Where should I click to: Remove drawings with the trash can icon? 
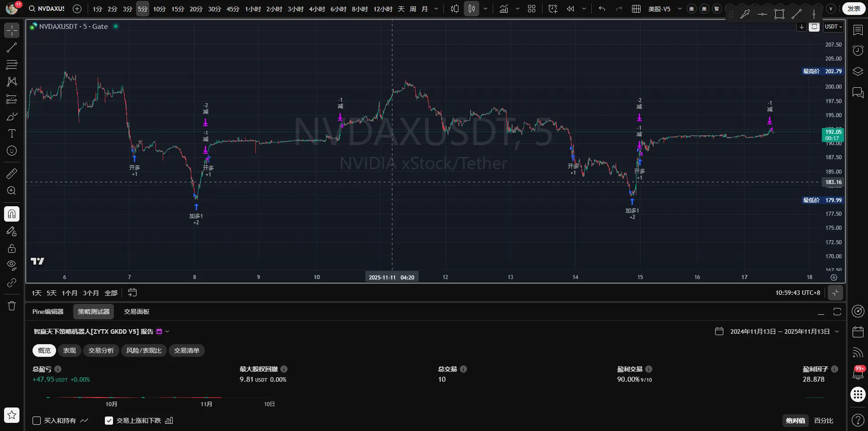pos(12,306)
